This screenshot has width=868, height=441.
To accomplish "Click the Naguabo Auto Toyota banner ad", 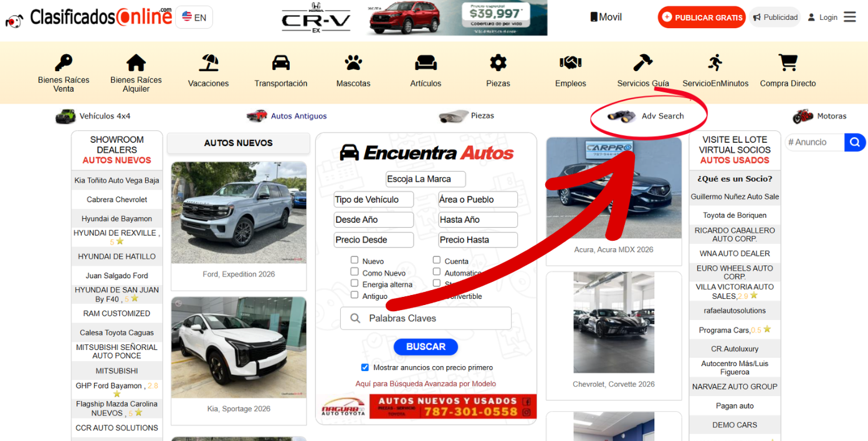I will coord(427,407).
